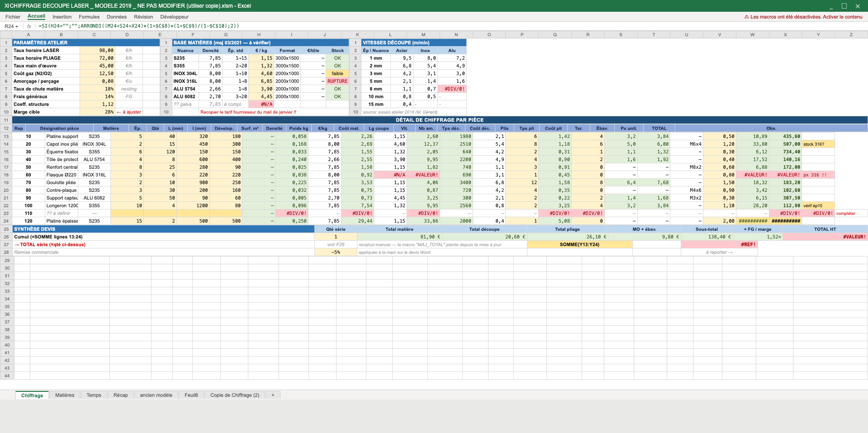Click the Select All corner of the grid
This screenshot has height=433, width=868.
[x=6, y=34]
